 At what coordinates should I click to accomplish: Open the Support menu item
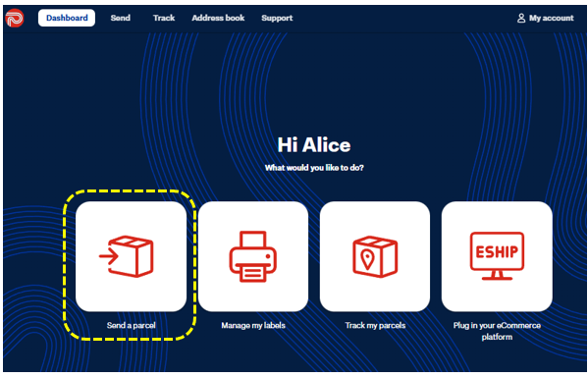[277, 18]
